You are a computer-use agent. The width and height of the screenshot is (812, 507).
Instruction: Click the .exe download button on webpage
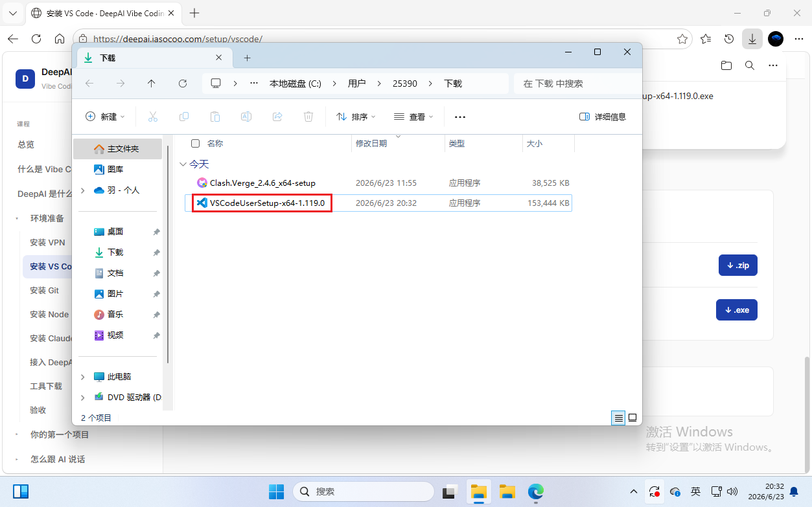pos(737,310)
